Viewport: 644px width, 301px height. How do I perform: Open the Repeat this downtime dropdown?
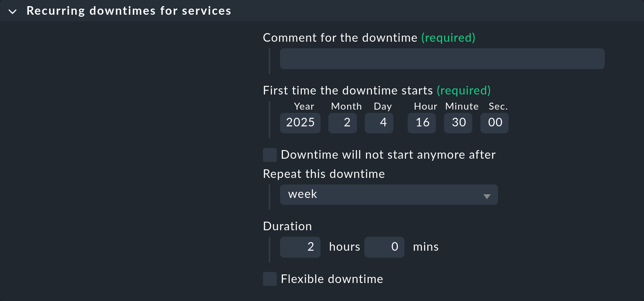click(388, 195)
